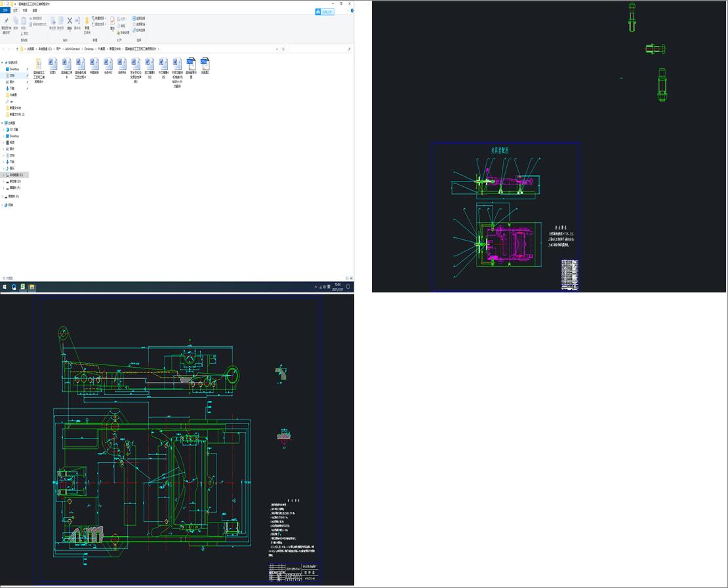This screenshot has height=588, width=728.
Task: Click Copy path in the clipboard group
Action: click(x=36, y=18)
